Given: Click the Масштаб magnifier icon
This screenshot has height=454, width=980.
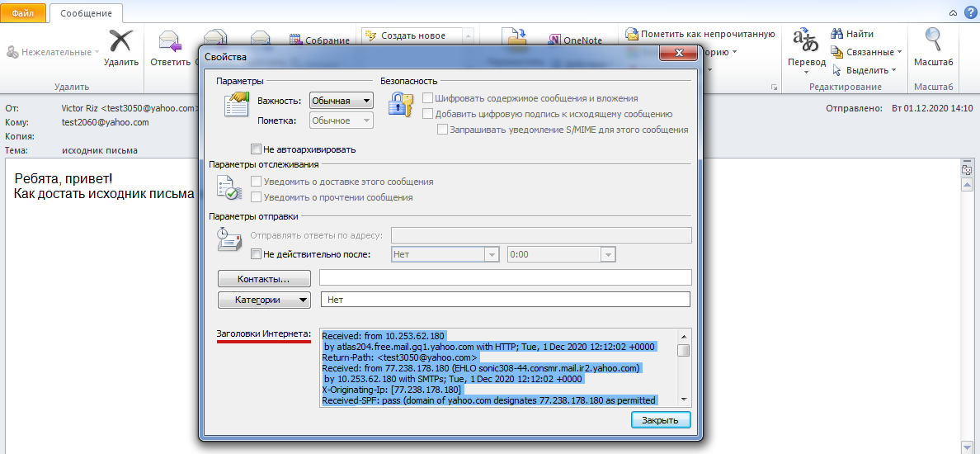Looking at the screenshot, I should (x=933, y=41).
